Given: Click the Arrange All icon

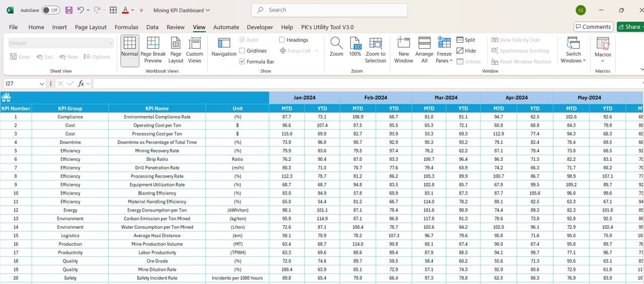Looking at the screenshot, I should [424, 44].
